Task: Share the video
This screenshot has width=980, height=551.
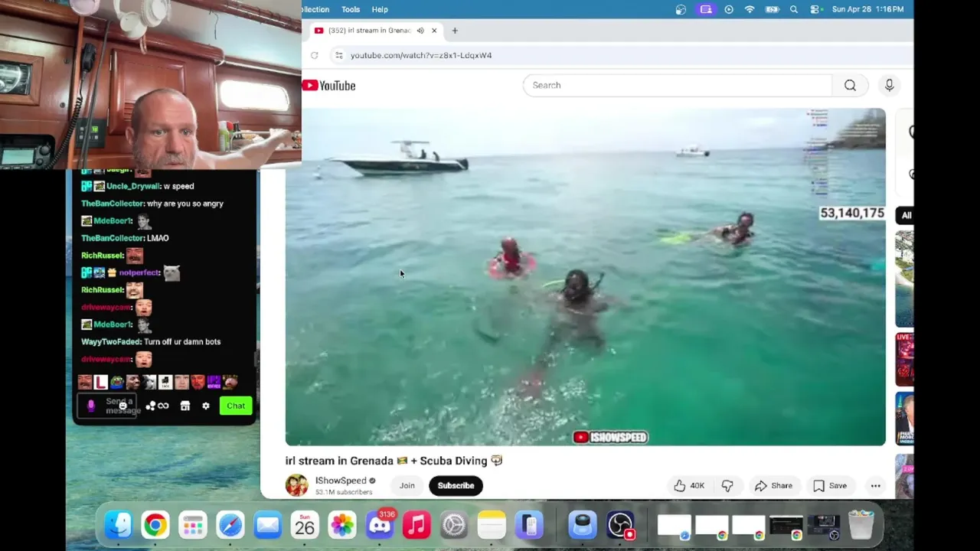Action: coord(773,485)
